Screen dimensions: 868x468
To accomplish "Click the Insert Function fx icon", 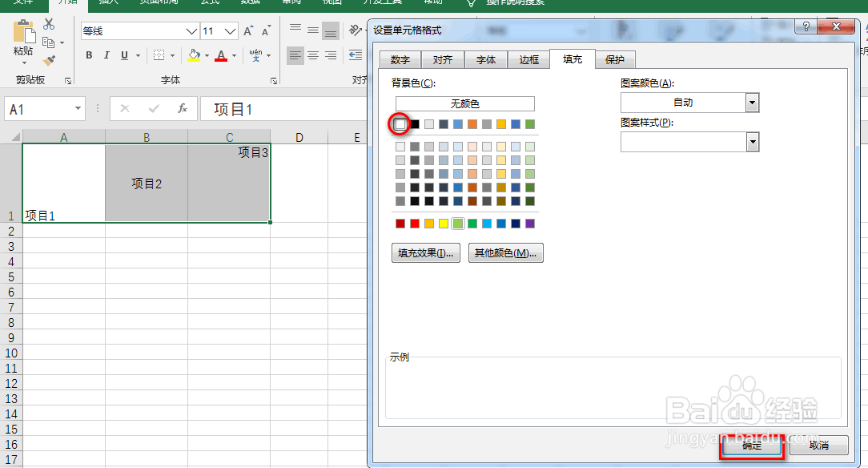I will [182, 108].
